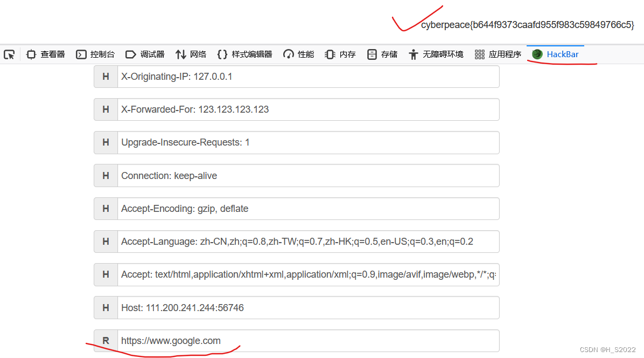Click the 性能 headphone-shaped icon

[x=288, y=54]
